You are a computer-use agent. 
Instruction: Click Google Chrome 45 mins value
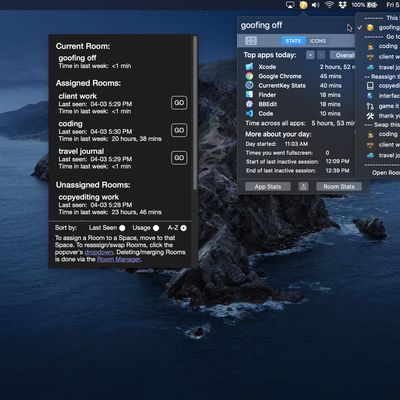pos(330,76)
